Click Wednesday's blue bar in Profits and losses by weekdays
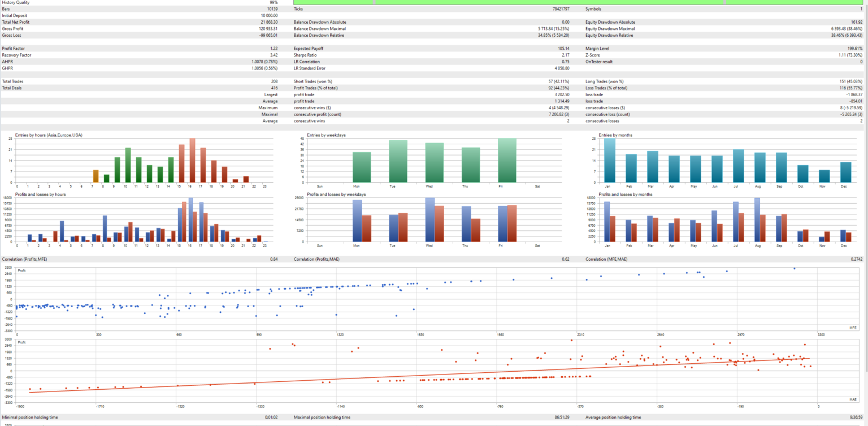 (429, 220)
